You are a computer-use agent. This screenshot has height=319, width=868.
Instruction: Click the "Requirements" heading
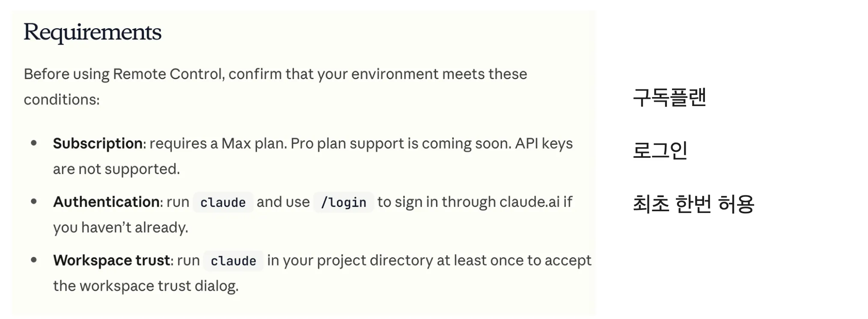pyautogui.click(x=92, y=32)
